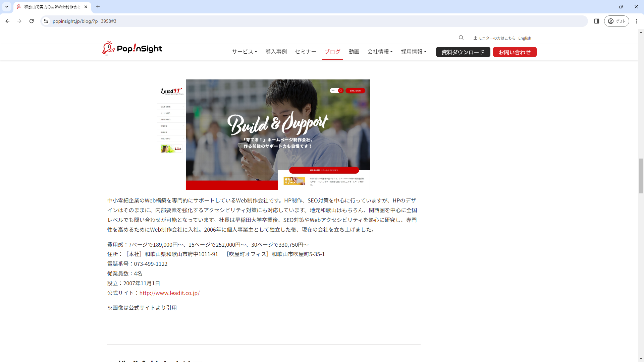Open the 動画 menu item
Image resolution: width=644 pixels, height=362 pixels.
(354, 52)
